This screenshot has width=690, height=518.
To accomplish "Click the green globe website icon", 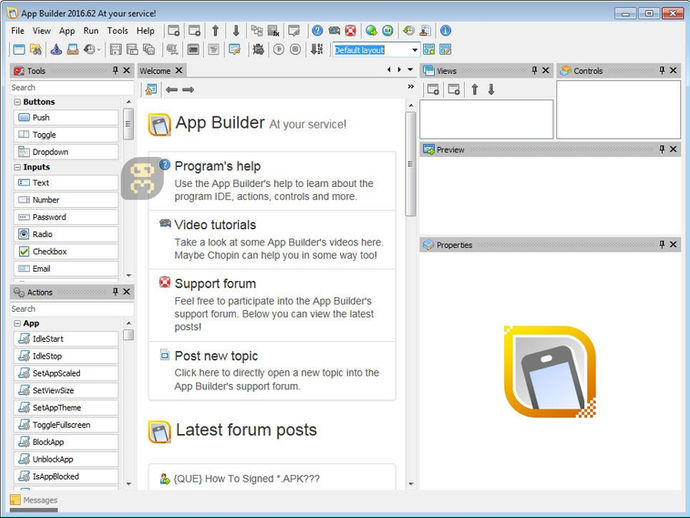I will click(371, 31).
